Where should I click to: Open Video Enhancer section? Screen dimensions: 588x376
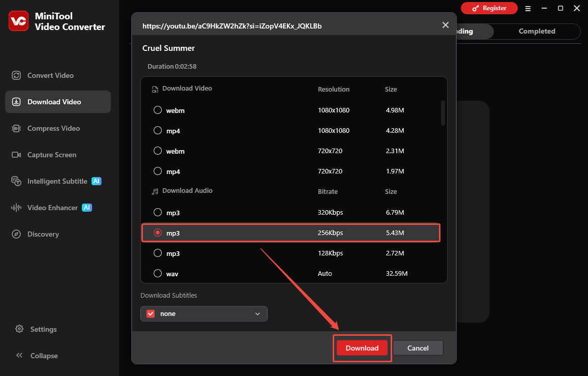(58, 208)
